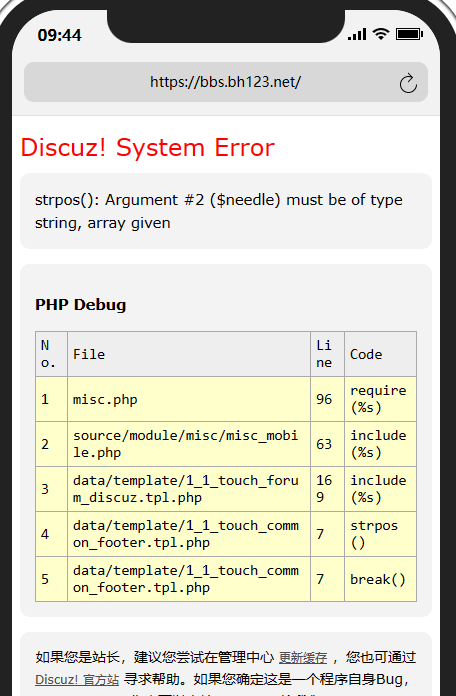Image resolution: width=456 pixels, height=696 pixels.
Task: Select line number 169 cell
Action: [x=328, y=489]
